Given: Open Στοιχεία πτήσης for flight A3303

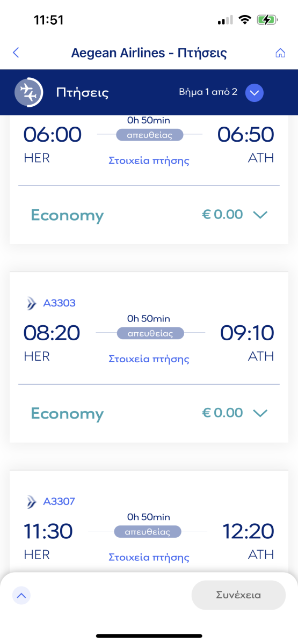Looking at the screenshot, I should pyautogui.click(x=149, y=358).
